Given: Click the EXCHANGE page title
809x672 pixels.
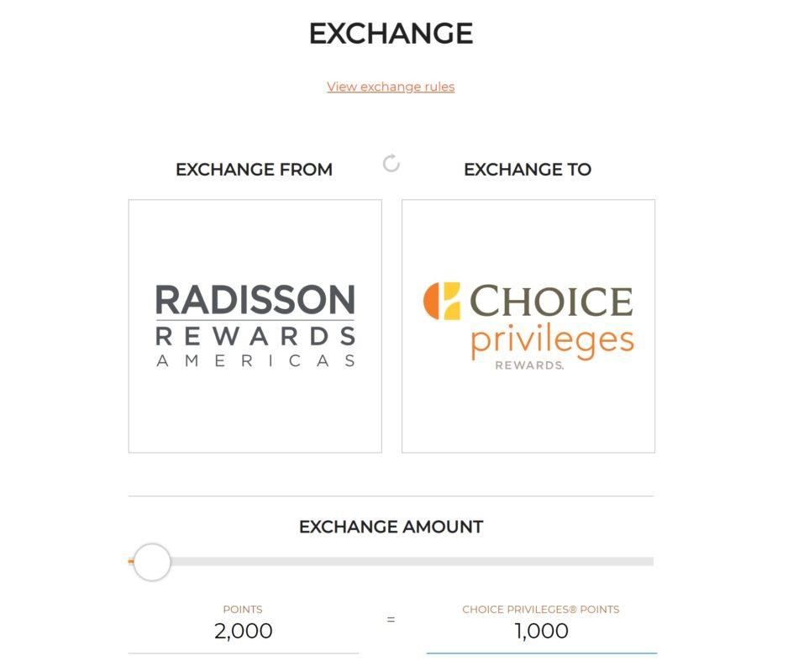Looking at the screenshot, I should [391, 34].
